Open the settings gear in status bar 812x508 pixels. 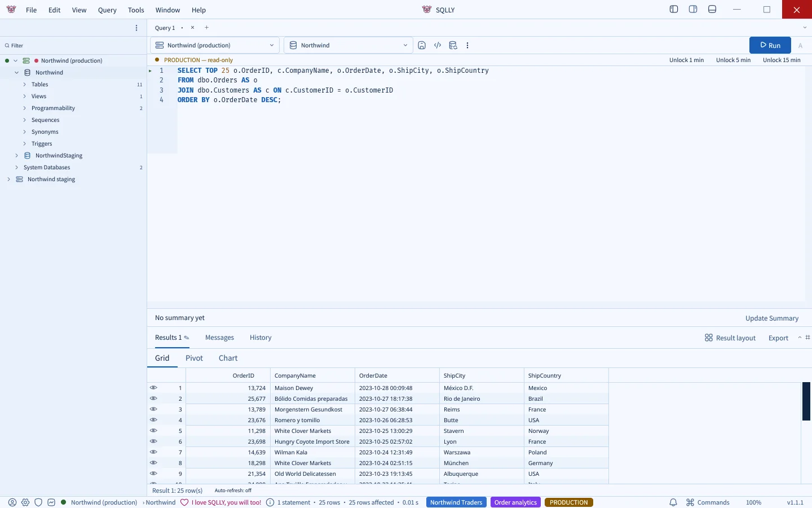click(x=25, y=502)
